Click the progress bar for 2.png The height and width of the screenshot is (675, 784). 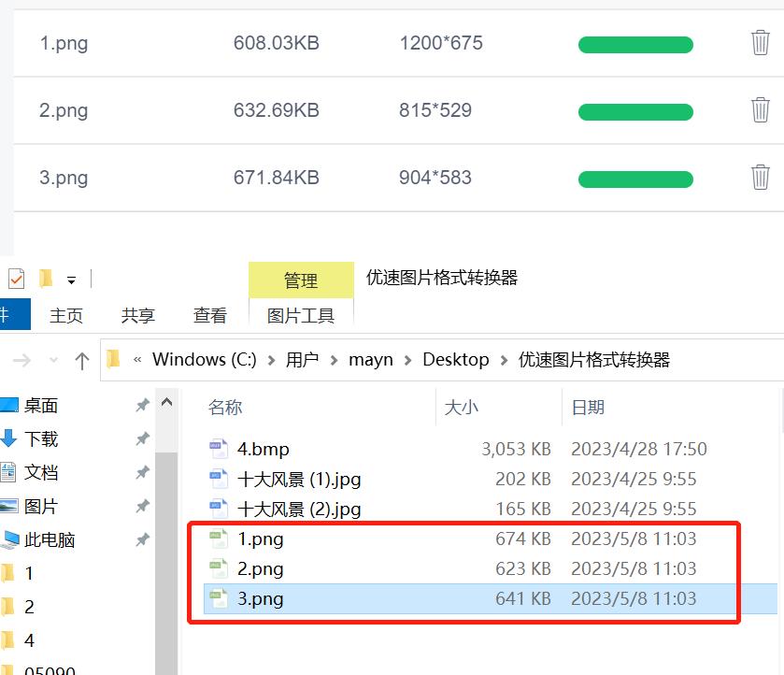pos(635,111)
